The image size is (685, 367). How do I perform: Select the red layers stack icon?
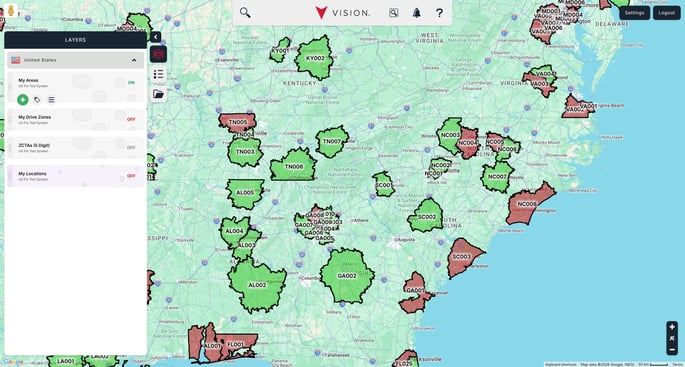click(158, 54)
